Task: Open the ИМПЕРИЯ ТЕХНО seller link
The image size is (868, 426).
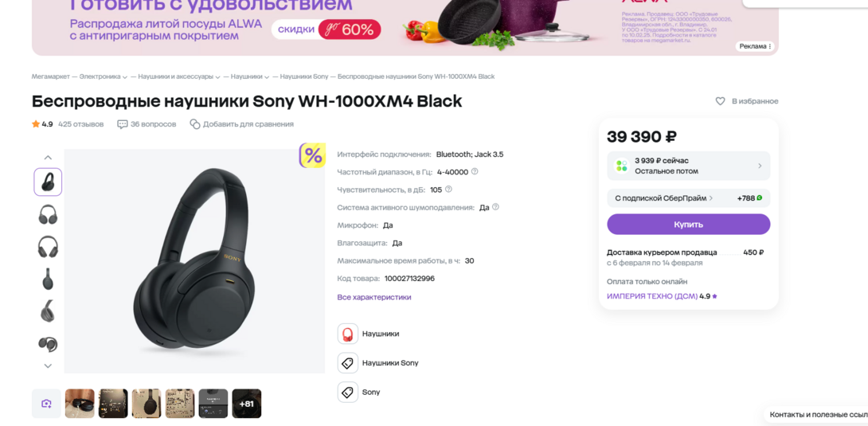Action: click(x=651, y=296)
